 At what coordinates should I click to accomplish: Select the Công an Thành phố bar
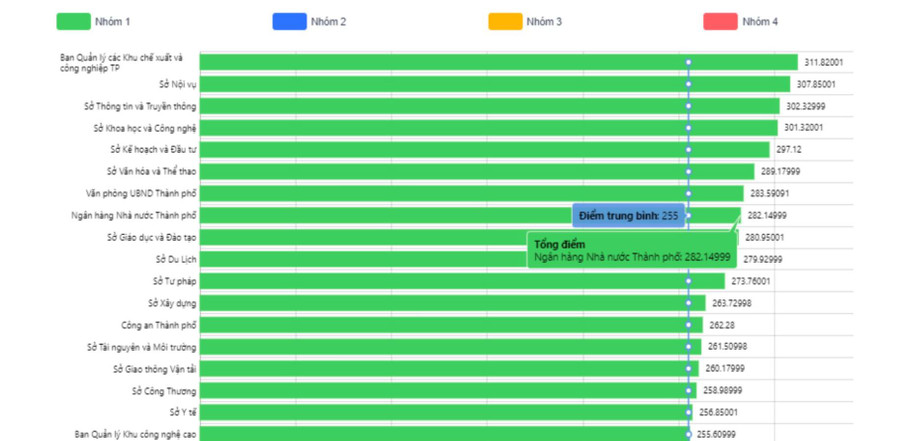(x=451, y=325)
